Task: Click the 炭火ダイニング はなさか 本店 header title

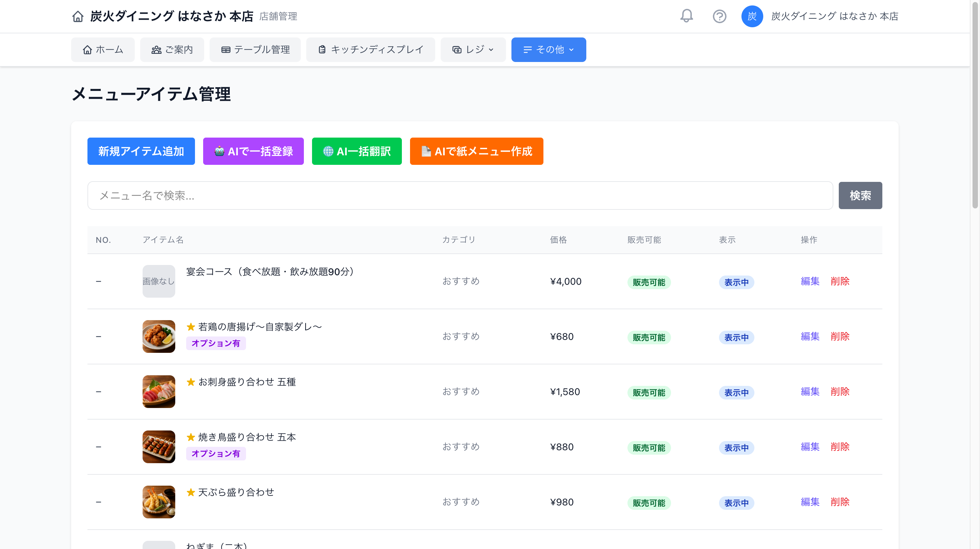Action: click(171, 16)
